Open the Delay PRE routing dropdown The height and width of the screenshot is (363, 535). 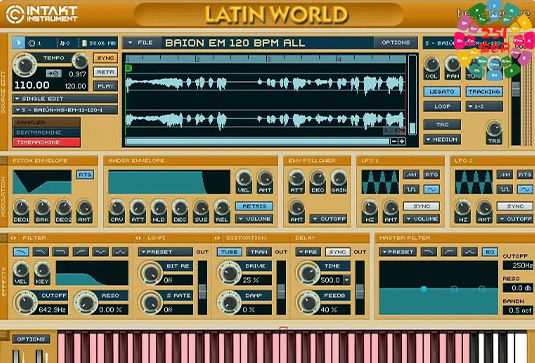pos(308,252)
